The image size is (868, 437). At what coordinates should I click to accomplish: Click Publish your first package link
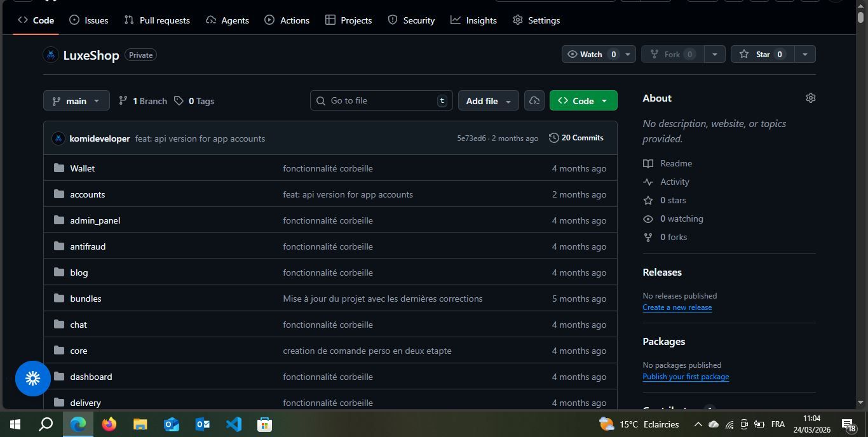point(685,377)
